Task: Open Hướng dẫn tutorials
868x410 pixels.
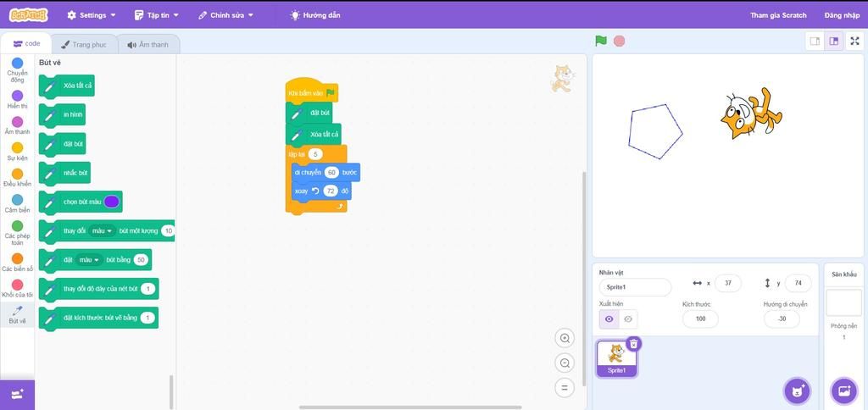Action: 315,15
